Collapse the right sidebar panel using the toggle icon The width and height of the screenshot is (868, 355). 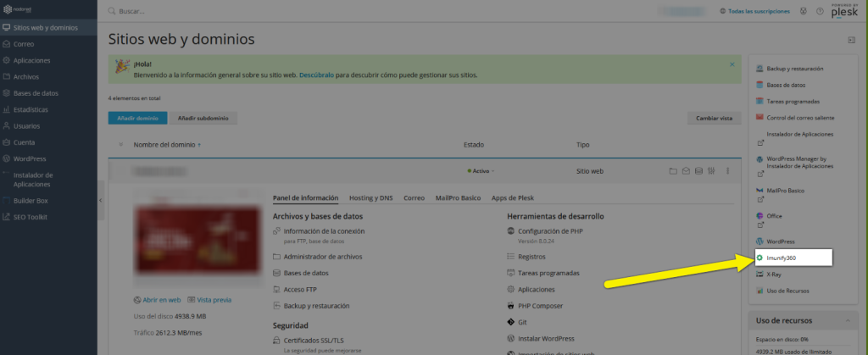(x=850, y=40)
